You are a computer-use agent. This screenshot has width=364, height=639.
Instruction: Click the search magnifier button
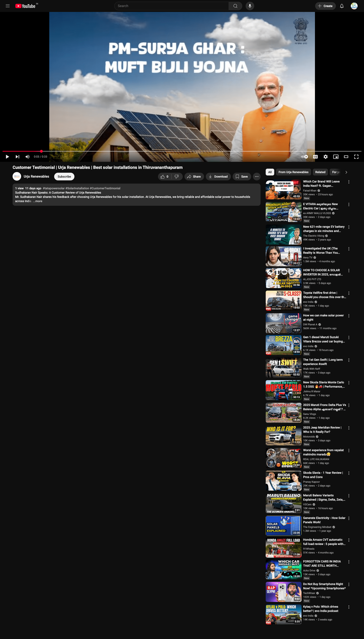235,6
